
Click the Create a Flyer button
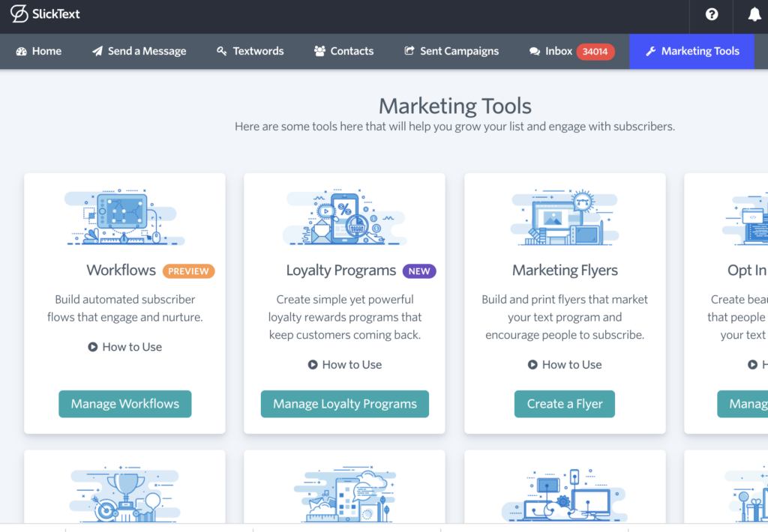point(565,404)
